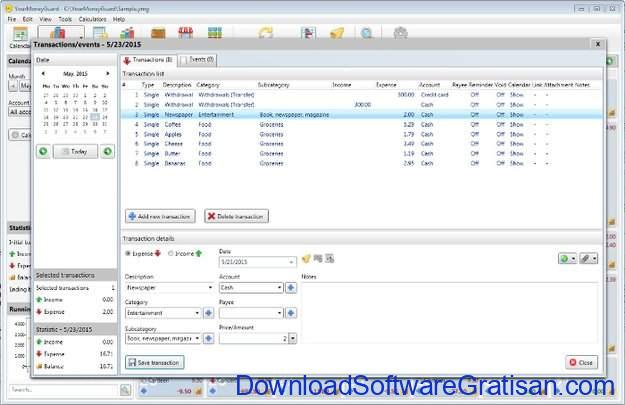Click the flag document toolbar icon
The image size is (625, 405).
(308, 33)
